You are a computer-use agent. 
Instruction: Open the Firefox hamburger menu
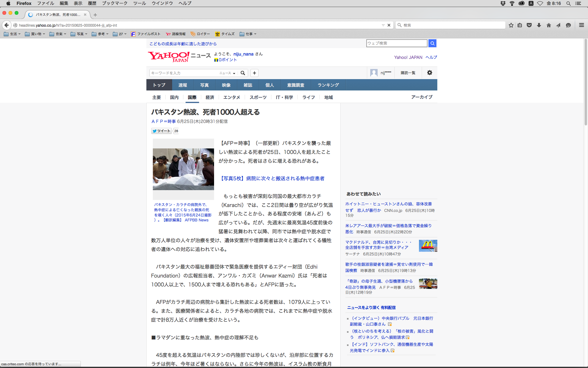pyautogui.click(x=581, y=25)
